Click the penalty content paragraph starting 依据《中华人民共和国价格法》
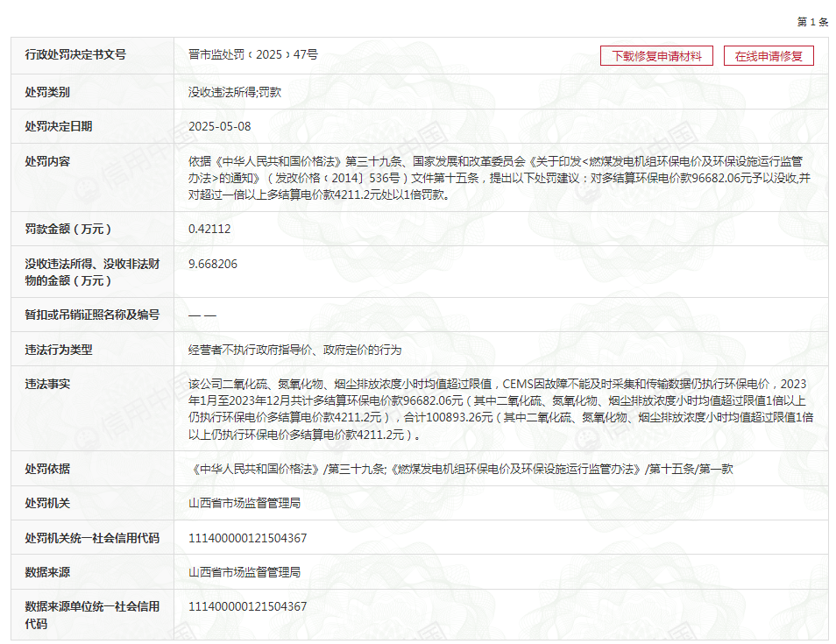This screenshot has width=836, height=644. [499, 178]
